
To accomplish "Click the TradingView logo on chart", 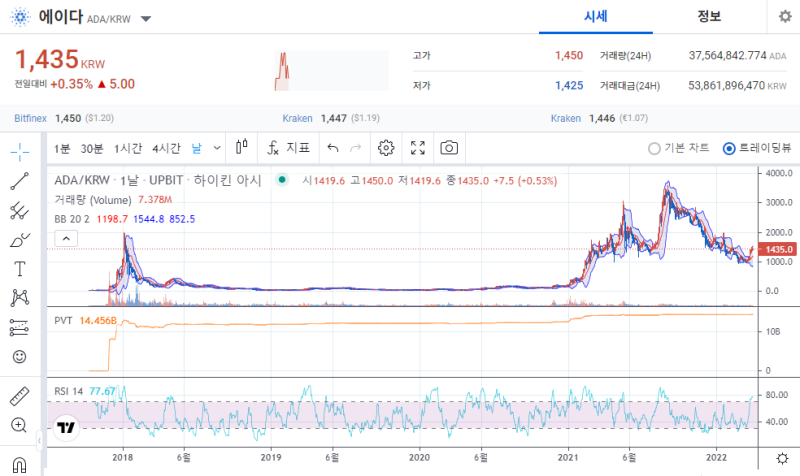I will (x=66, y=428).
